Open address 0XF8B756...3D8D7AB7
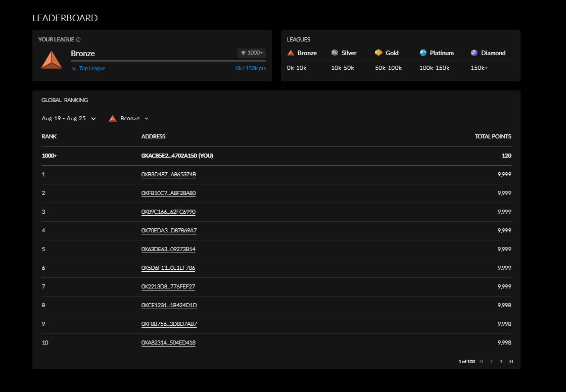 pos(169,324)
